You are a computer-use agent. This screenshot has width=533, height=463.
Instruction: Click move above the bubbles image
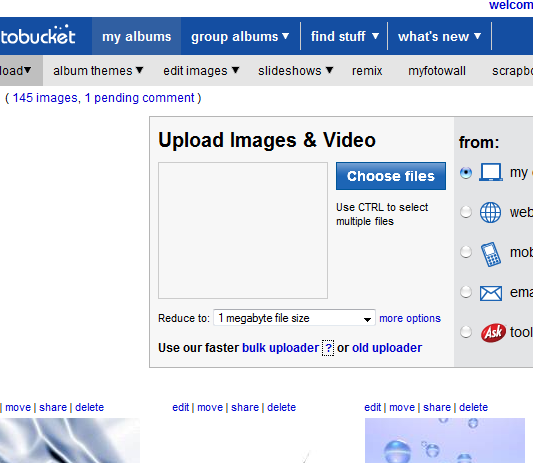tap(402, 407)
